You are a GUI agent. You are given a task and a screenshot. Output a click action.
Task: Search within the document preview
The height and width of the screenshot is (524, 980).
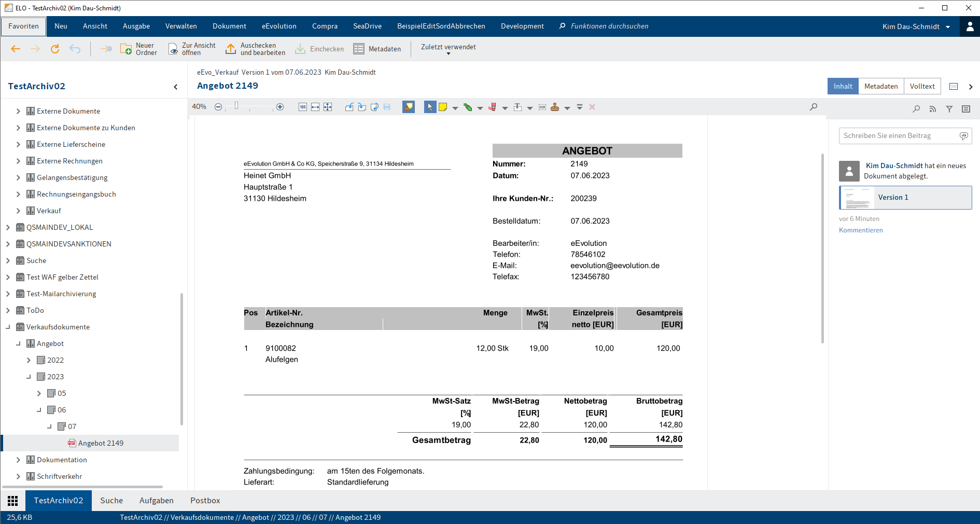(814, 107)
